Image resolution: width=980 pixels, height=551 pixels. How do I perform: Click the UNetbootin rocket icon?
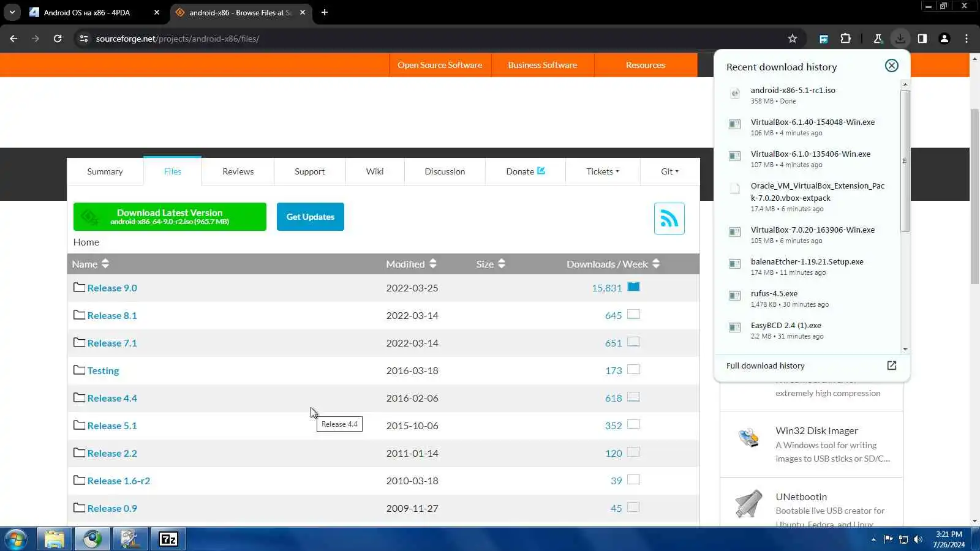click(x=748, y=504)
